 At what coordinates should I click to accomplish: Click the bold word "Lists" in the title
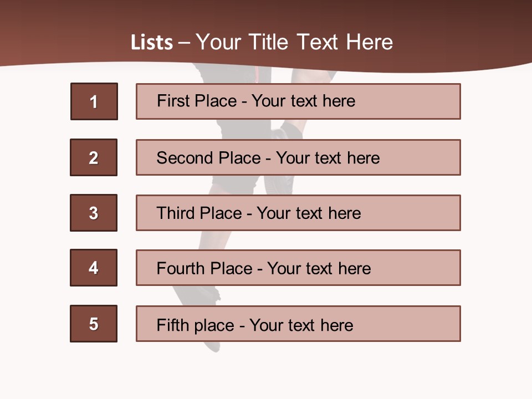(152, 43)
